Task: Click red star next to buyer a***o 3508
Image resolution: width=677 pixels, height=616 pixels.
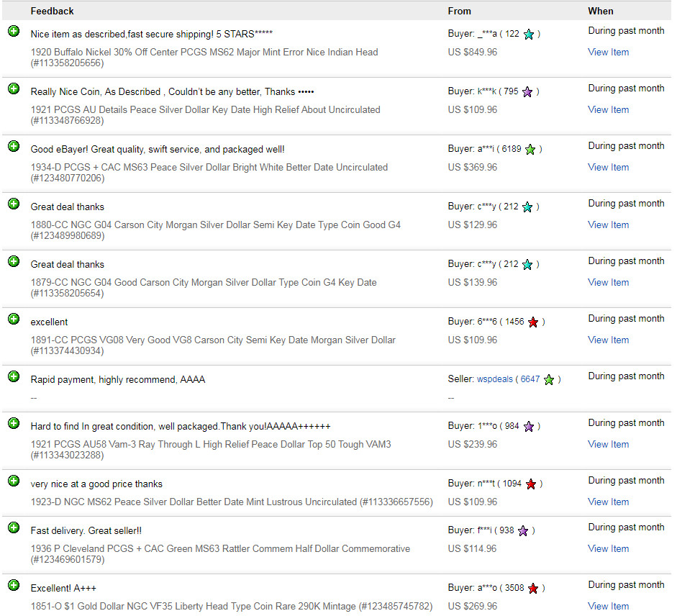Action: (533, 589)
